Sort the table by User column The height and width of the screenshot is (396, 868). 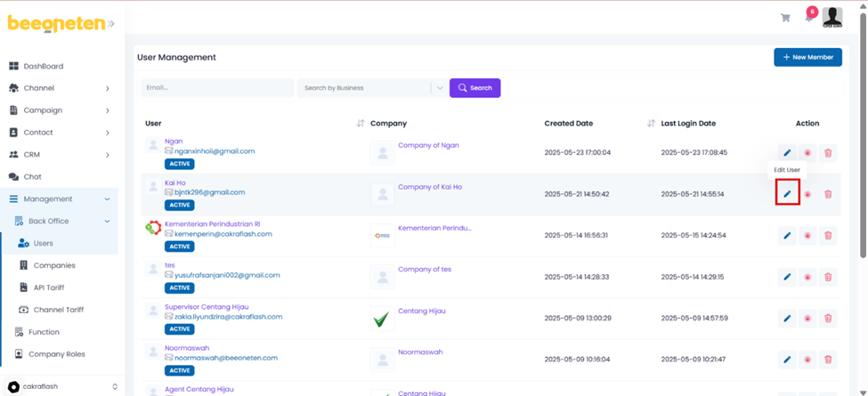[361, 124]
